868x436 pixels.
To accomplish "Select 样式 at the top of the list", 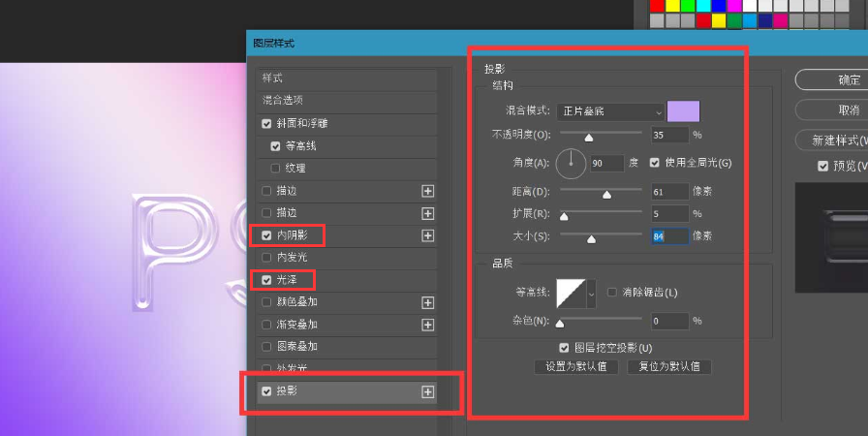I will (272, 78).
